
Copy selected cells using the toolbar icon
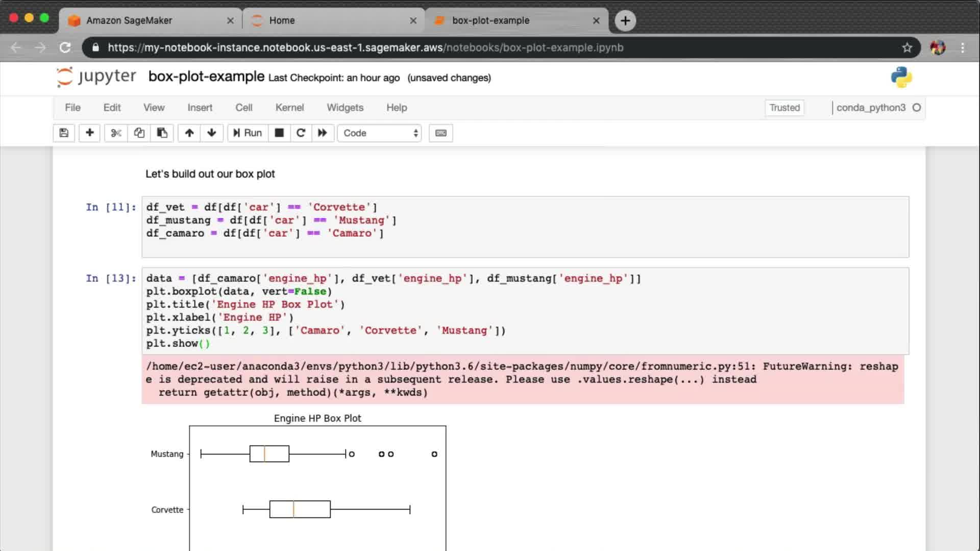[x=139, y=133]
